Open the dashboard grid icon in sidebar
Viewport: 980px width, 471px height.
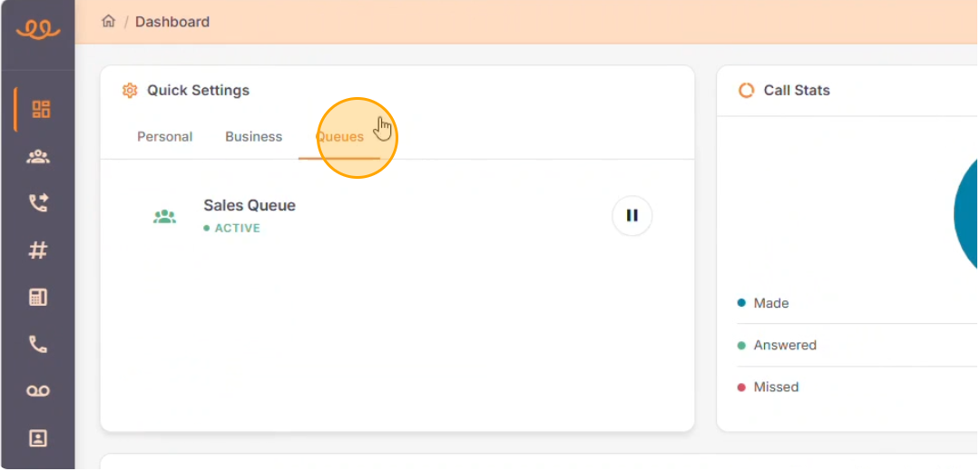pyautogui.click(x=41, y=109)
